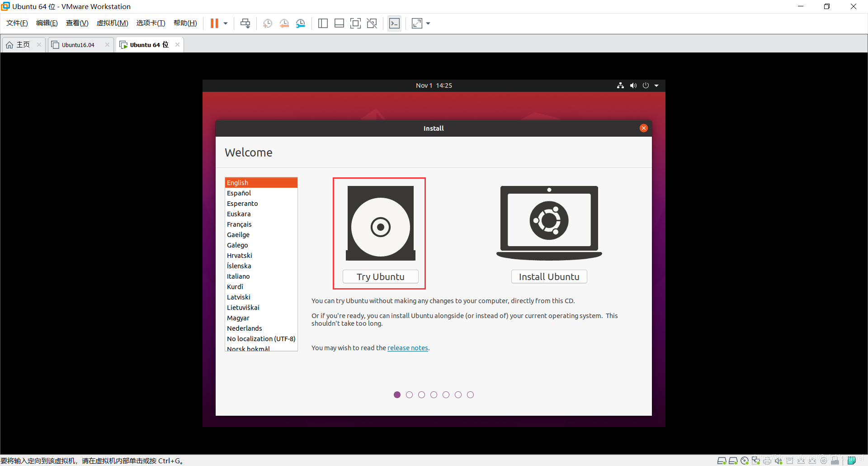Select the Ubuntu 64 位 tab
The width and height of the screenshot is (868, 466).
point(149,45)
